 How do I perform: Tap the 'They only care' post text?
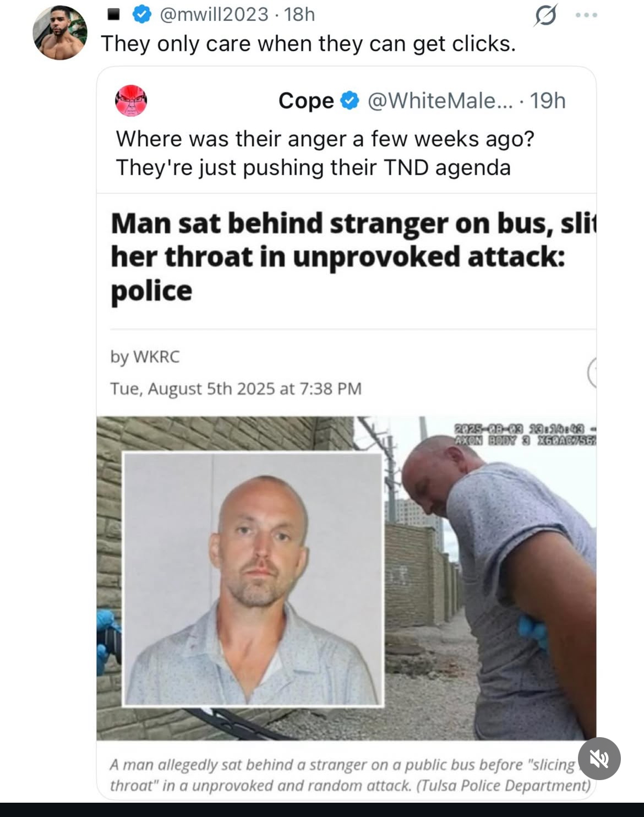(308, 43)
